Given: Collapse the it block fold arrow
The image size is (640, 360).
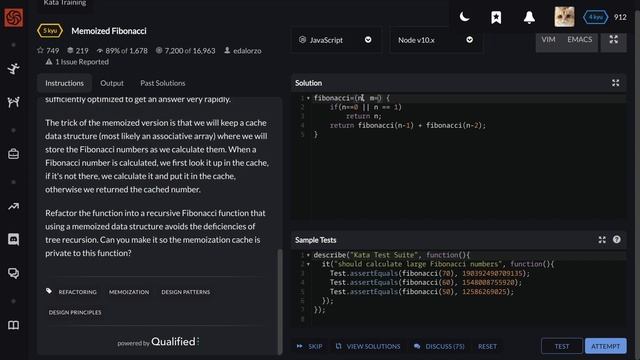Looking at the screenshot, I should 308,264.
